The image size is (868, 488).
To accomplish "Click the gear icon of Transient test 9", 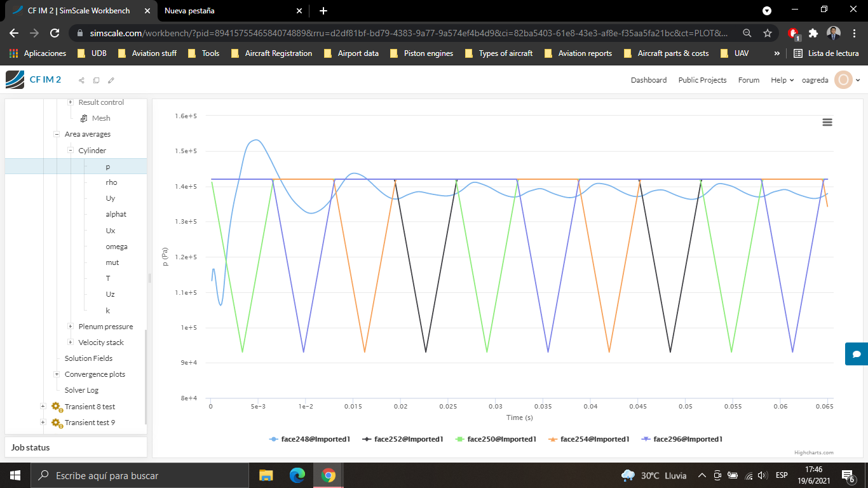I will pos(57,423).
